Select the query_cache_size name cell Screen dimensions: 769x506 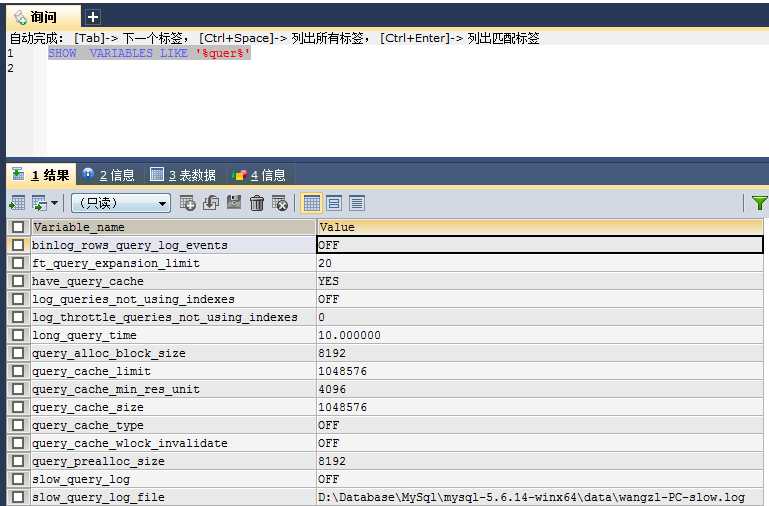[x=173, y=407]
